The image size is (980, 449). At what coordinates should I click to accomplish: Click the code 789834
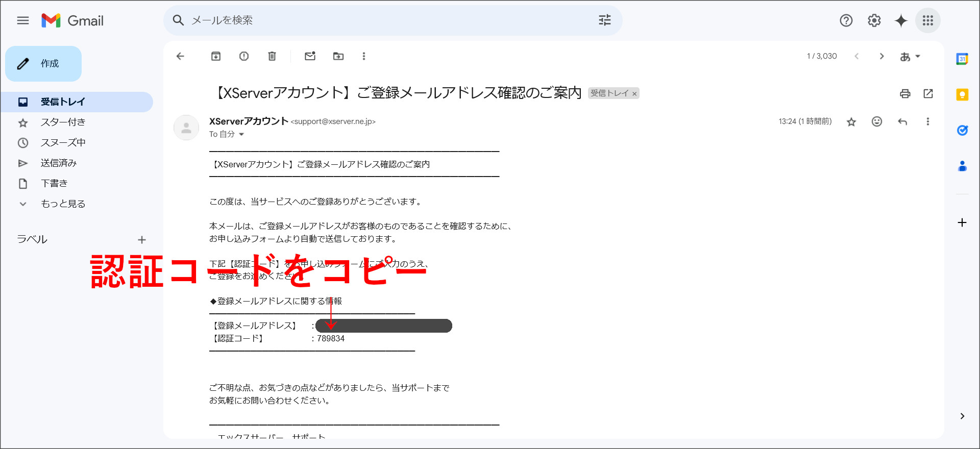[331, 339]
